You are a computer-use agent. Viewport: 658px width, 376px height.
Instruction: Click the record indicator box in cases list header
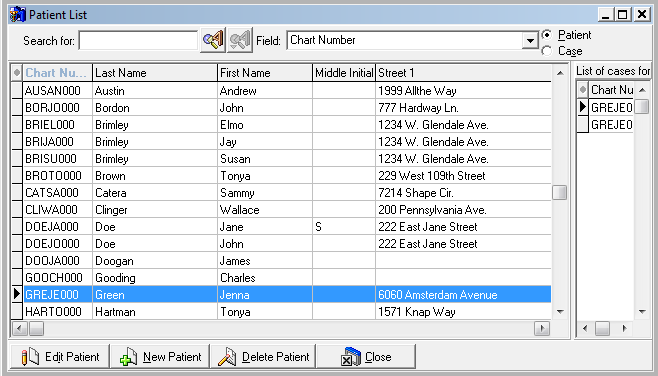click(x=582, y=90)
